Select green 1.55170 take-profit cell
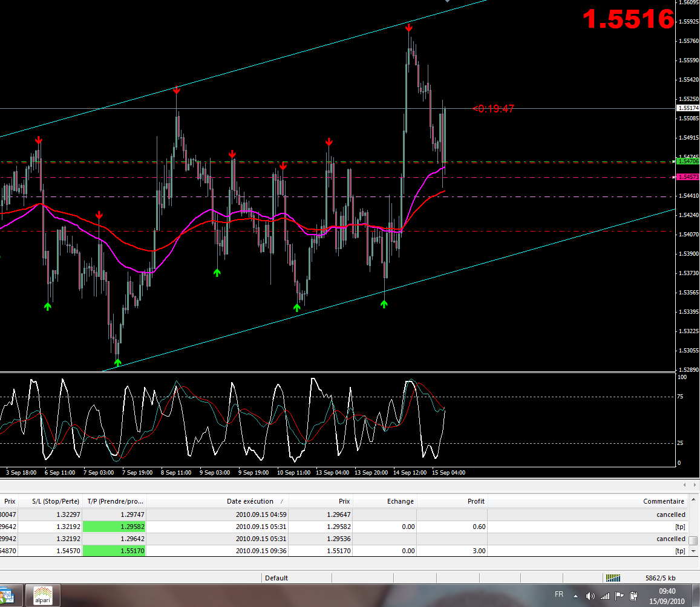Image resolution: width=700 pixels, height=607 pixels. coord(116,551)
